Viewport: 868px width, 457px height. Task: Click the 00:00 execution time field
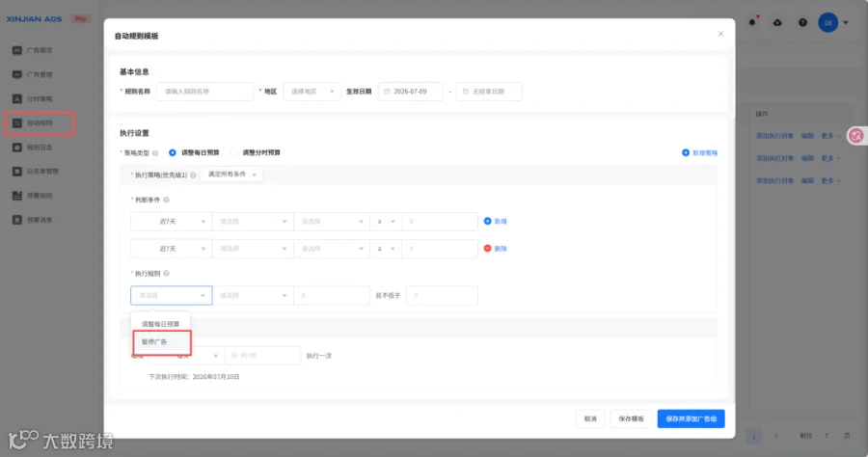tap(263, 355)
